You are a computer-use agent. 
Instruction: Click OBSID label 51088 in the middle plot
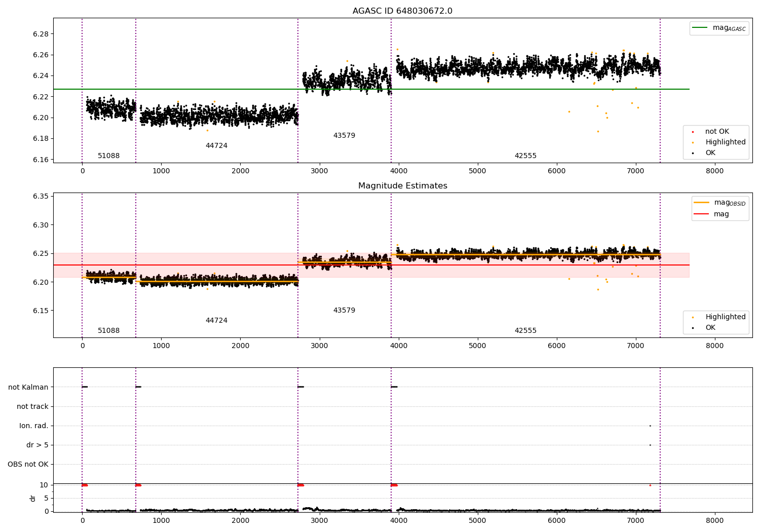click(108, 330)
